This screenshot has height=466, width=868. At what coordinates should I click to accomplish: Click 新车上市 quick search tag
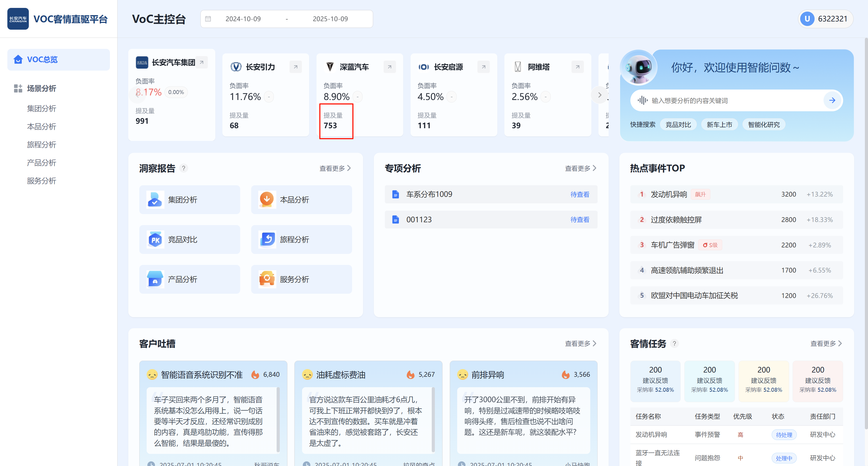click(719, 125)
